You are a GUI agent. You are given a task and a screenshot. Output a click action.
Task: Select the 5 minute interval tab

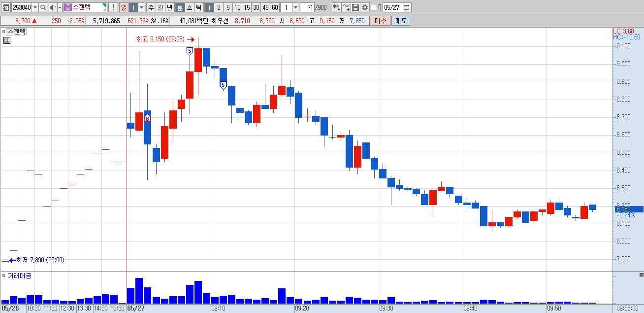pyautogui.click(x=228, y=7)
